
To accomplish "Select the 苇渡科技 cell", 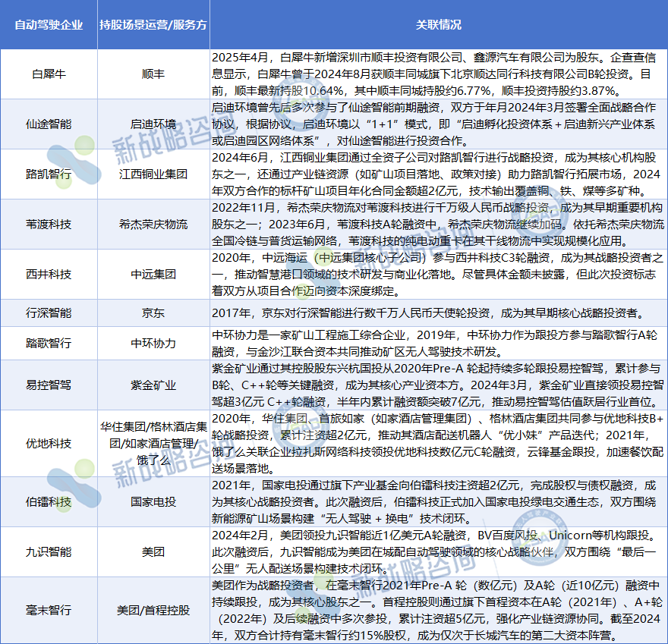I will [x=49, y=224].
